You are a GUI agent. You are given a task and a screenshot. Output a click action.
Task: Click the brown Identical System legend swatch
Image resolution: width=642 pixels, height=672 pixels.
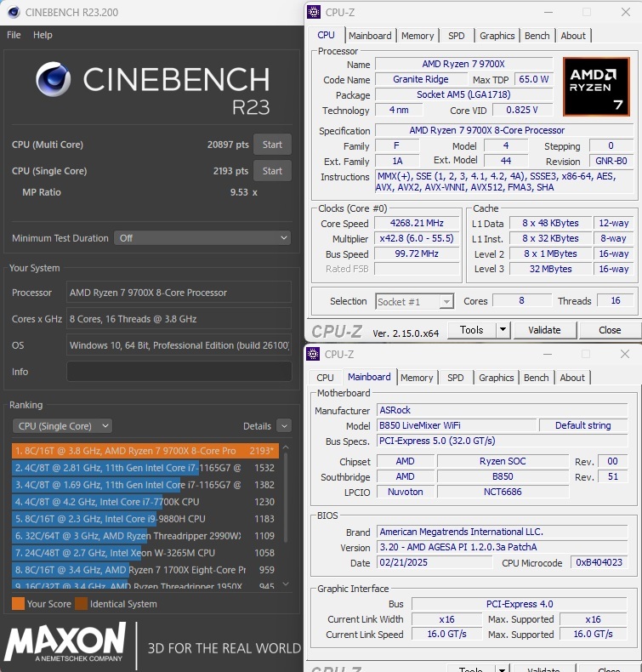pos(81,604)
